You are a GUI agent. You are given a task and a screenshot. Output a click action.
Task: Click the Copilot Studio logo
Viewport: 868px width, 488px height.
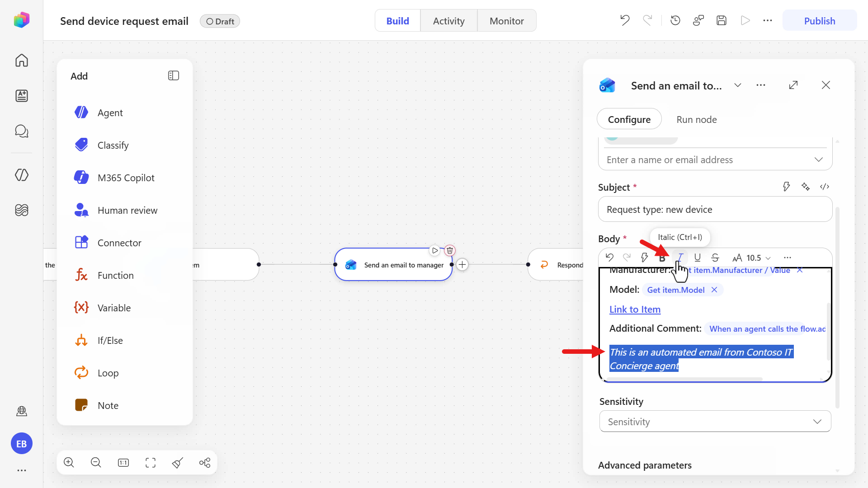click(x=22, y=20)
